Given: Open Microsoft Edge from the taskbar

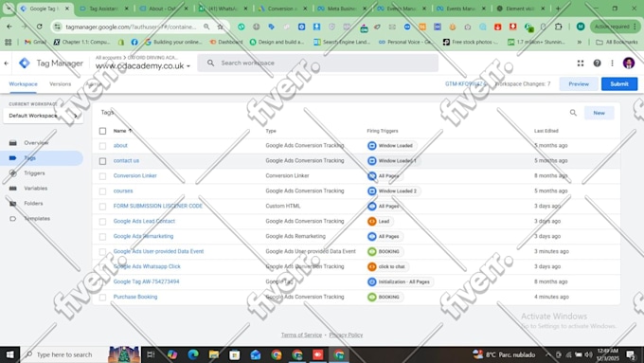Looking at the screenshot, I should [x=193, y=354].
